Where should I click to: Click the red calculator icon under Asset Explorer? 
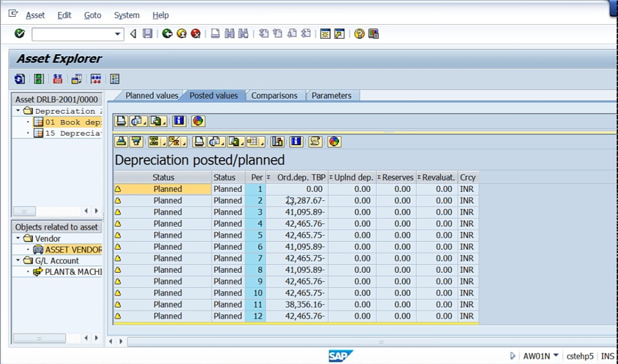pyautogui.click(x=57, y=79)
